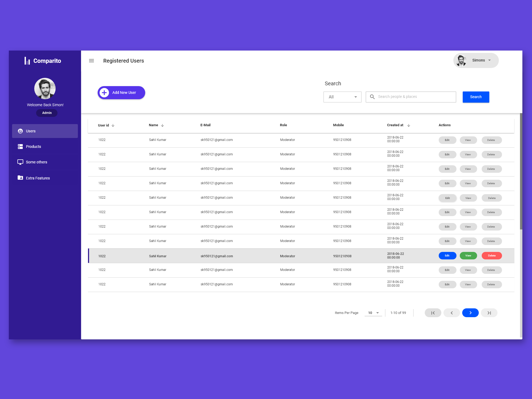The height and width of the screenshot is (399, 532).
Task: Toggle View on highlighted user row
Action: (x=468, y=255)
